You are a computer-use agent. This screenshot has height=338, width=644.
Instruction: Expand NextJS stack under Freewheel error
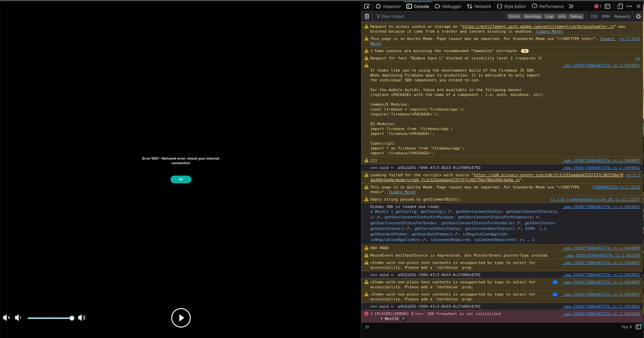pyautogui.click(x=382, y=319)
